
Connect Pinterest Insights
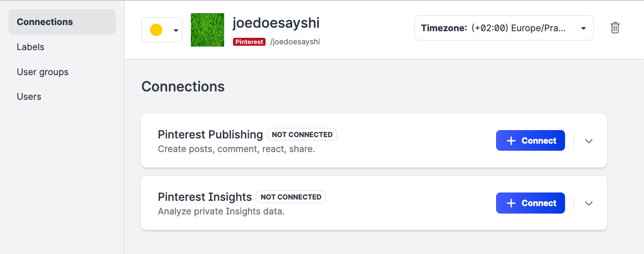click(530, 203)
